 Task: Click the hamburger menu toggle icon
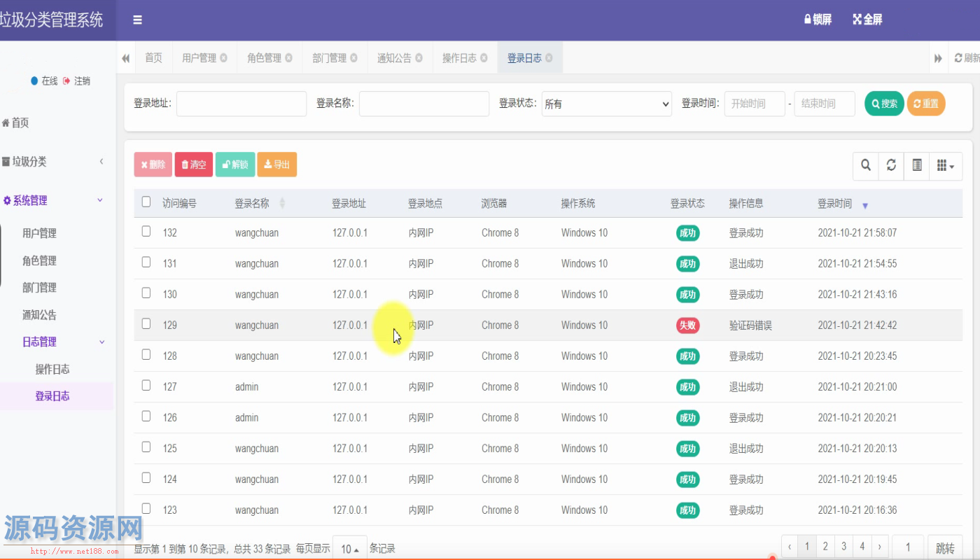pos(137,20)
